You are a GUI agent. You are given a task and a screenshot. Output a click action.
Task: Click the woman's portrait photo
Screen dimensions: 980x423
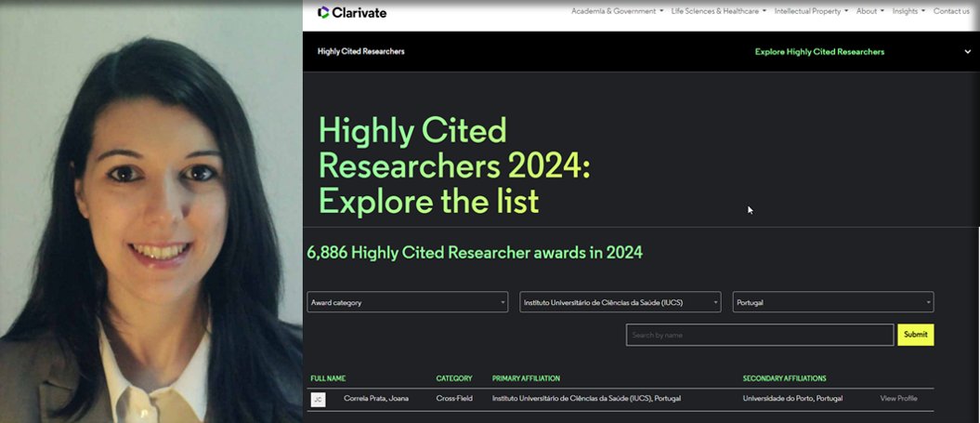151,212
